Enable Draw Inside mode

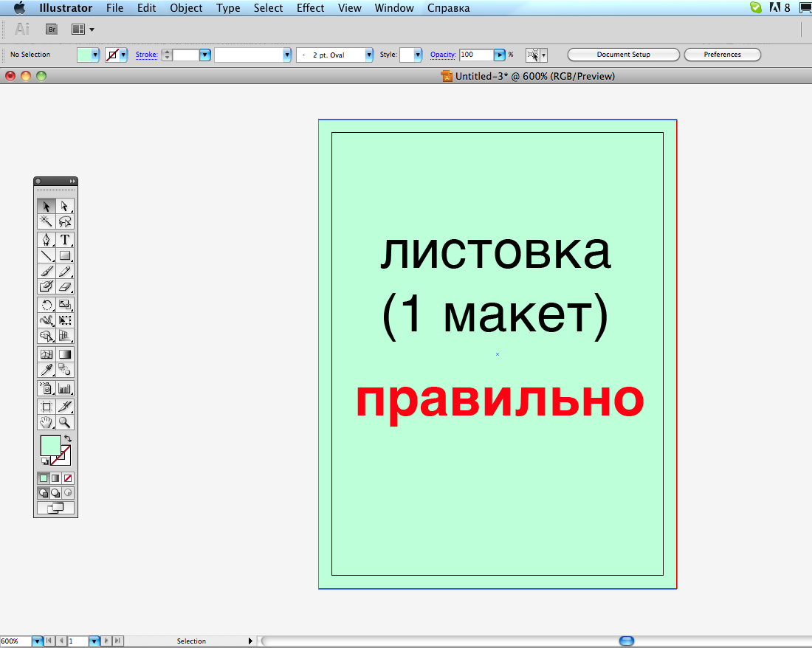(68, 493)
